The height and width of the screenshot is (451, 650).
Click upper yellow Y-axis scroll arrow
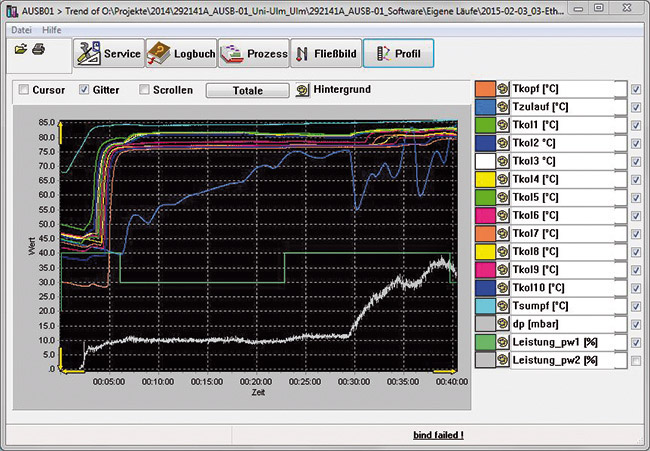(x=61, y=132)
